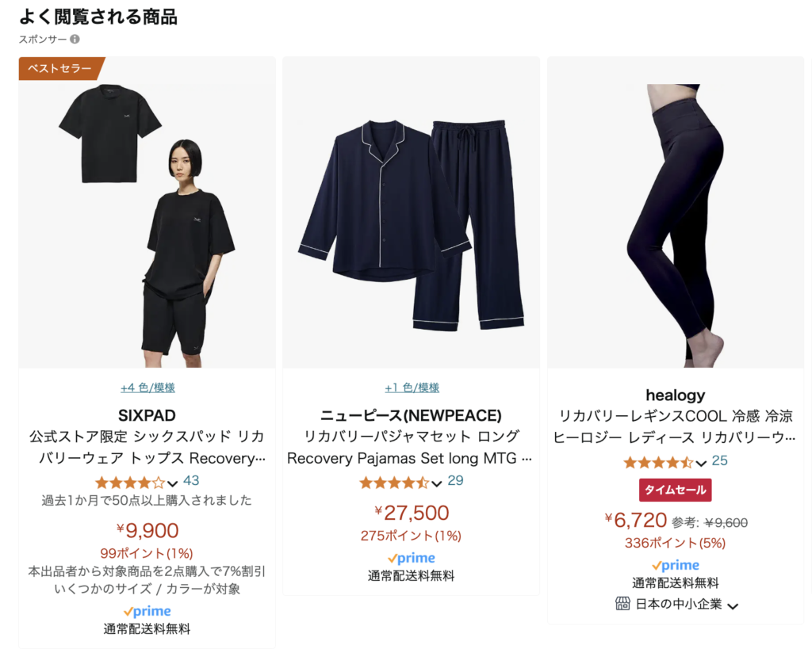Open the 43 reviews count link
The height and width of the screenshot is (649, 812).
(191, 481)
